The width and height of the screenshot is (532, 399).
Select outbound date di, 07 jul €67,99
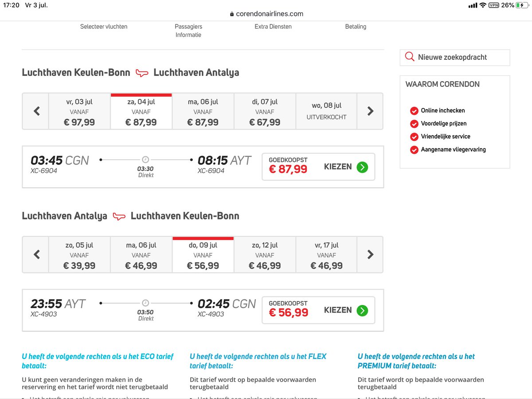click(x=265, y=111)
